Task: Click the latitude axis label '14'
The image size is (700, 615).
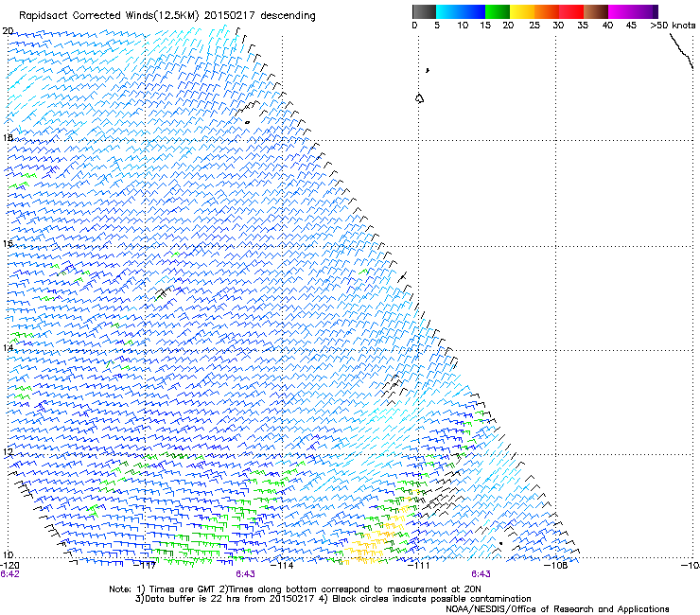Action: [x=8, y=347]
